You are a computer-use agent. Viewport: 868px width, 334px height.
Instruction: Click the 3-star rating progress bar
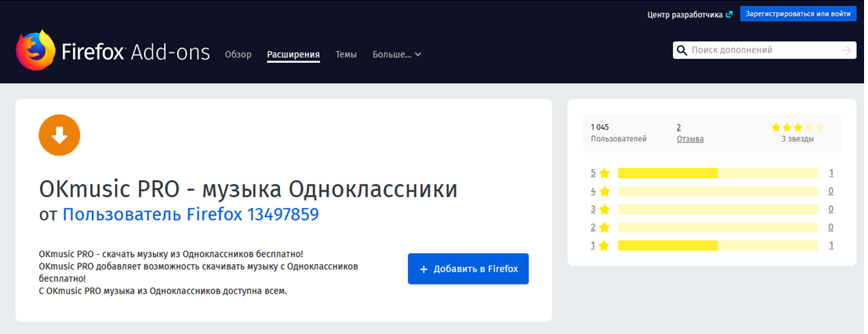click(x=717, y=209)
